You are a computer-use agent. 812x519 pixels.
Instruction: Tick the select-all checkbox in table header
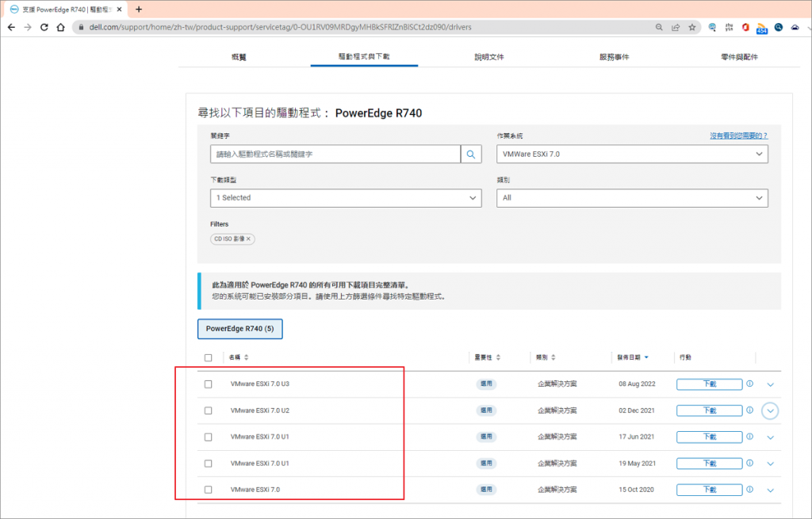[209, 357]
